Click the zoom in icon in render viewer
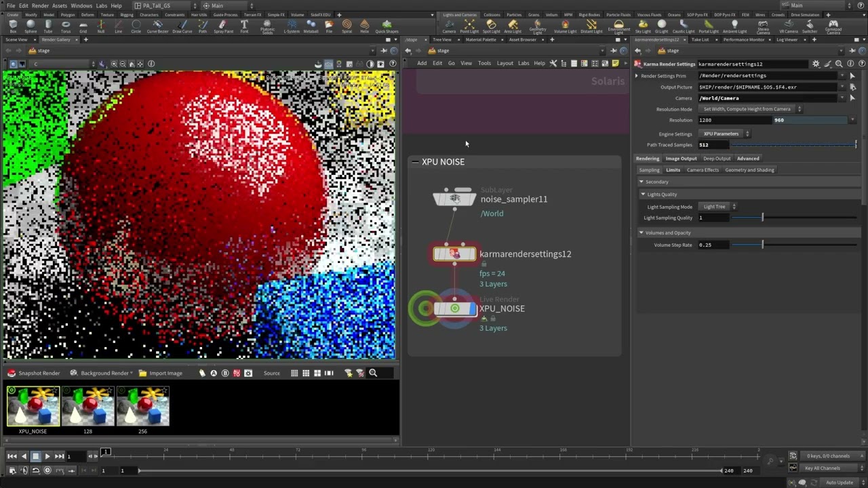 (114, 64)
